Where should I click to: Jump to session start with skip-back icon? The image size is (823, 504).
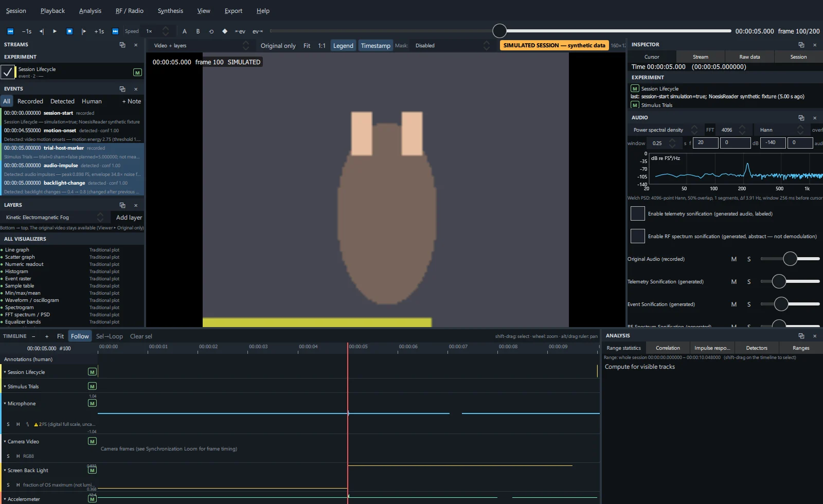[x=10, y=31]
